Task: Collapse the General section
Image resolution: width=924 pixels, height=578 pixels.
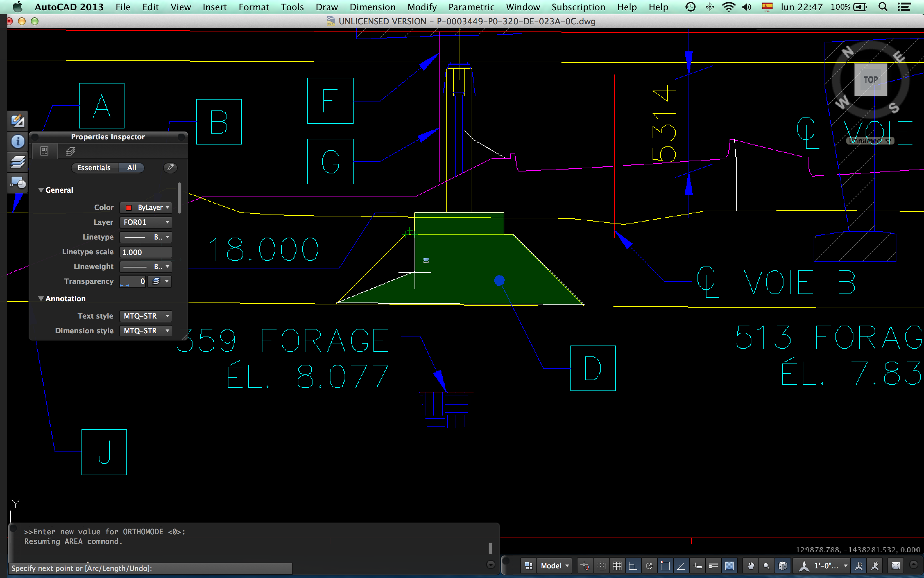Action: click(41, 190)
